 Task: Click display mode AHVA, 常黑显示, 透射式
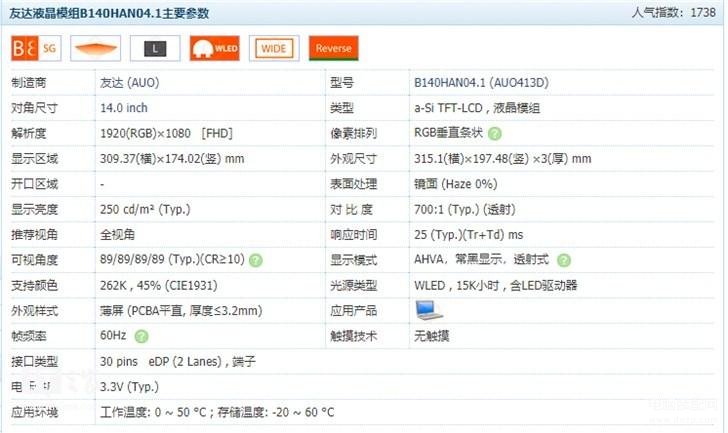pos(481,259)
